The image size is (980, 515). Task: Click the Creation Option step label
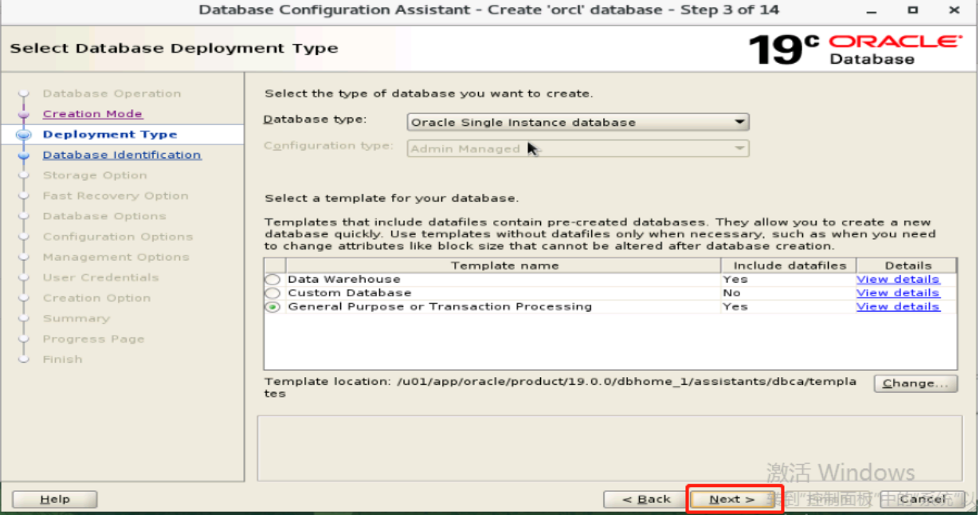coord(96,298)
